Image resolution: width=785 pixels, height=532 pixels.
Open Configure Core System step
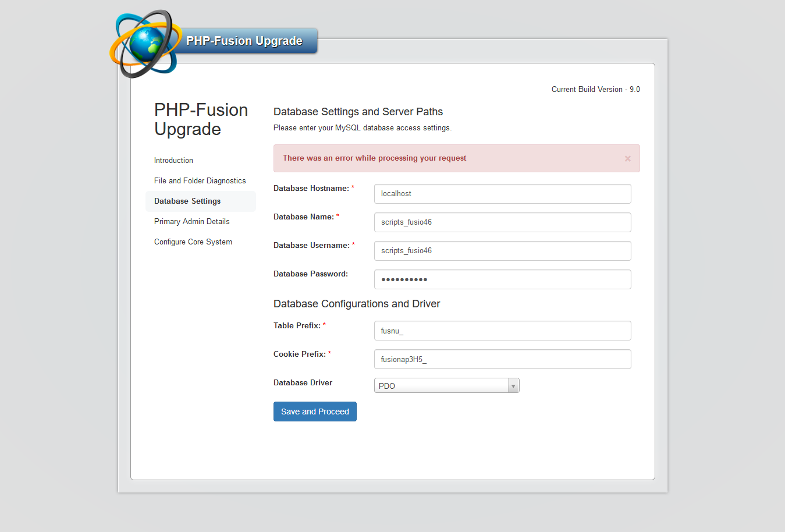coord(193,242)
